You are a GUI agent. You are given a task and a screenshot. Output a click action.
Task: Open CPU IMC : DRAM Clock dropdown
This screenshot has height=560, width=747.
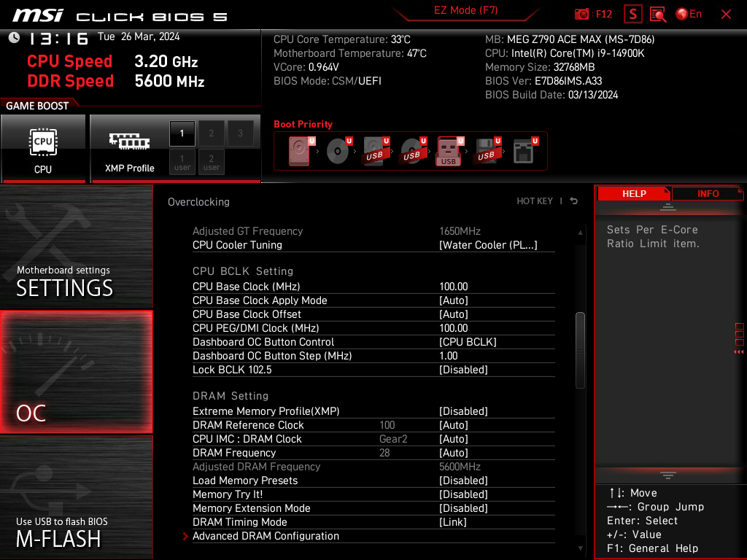point(373,439)
